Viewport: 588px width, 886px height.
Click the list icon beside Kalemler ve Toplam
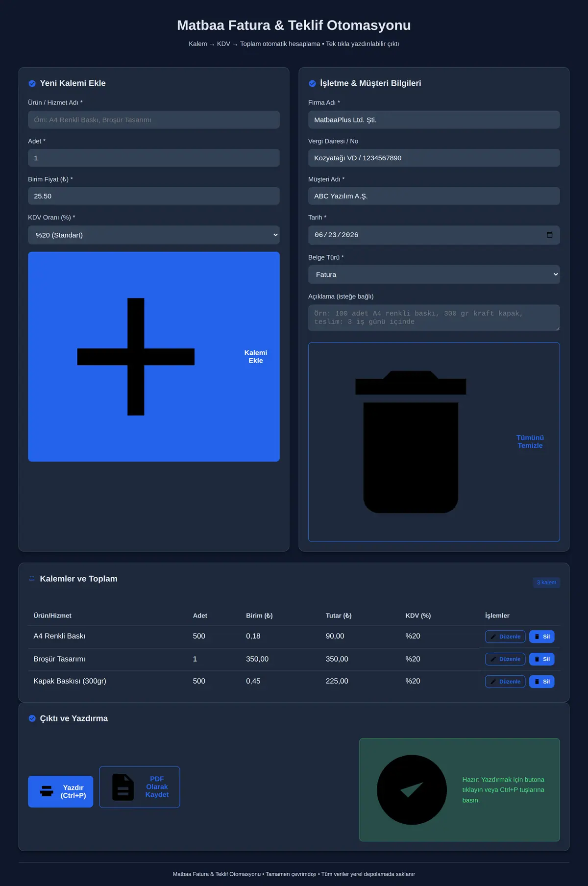pos(32,579)
